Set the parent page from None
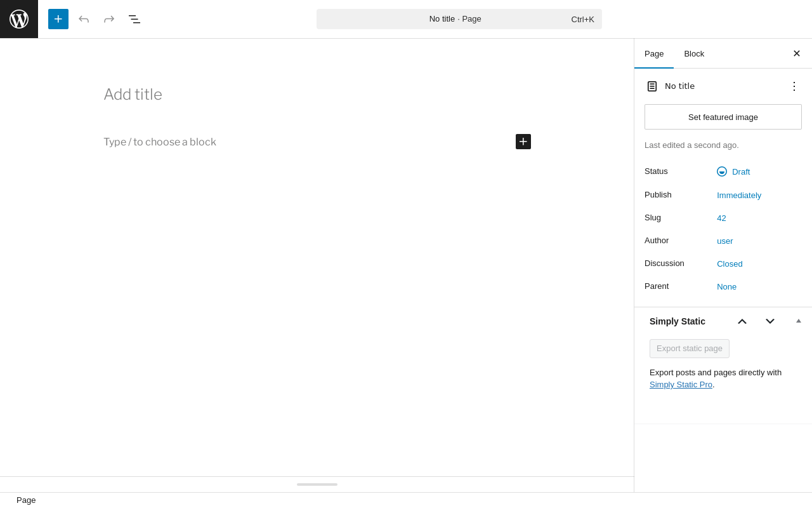812x508 pixels. point(727,286)
